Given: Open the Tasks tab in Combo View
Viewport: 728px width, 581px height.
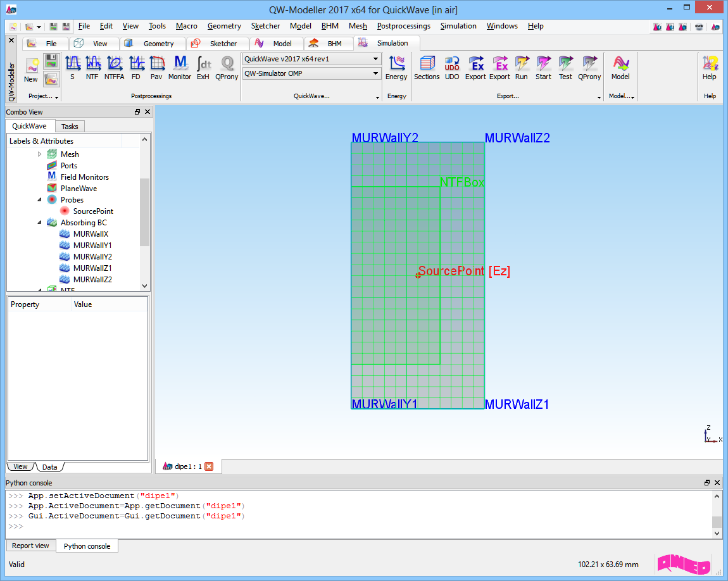Looking at the screenshot, I should coord(70,126).
